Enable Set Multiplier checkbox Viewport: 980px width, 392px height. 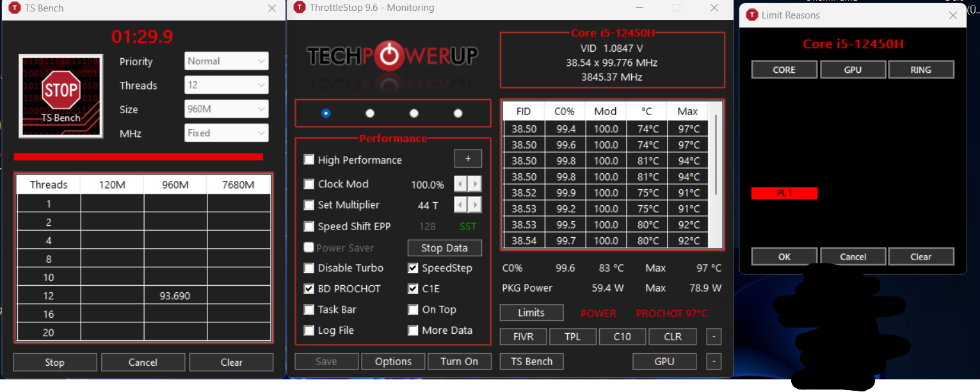click(309, 205)
